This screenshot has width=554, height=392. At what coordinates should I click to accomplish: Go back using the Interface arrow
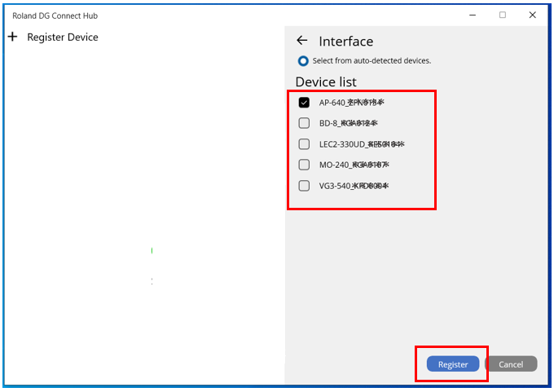pos(302,41)
